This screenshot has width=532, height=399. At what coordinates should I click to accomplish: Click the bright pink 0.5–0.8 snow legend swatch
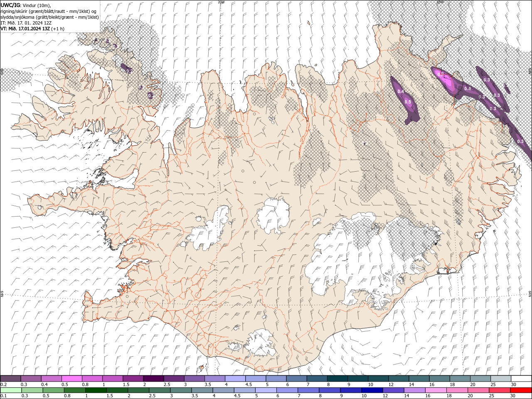coord(72,379)
